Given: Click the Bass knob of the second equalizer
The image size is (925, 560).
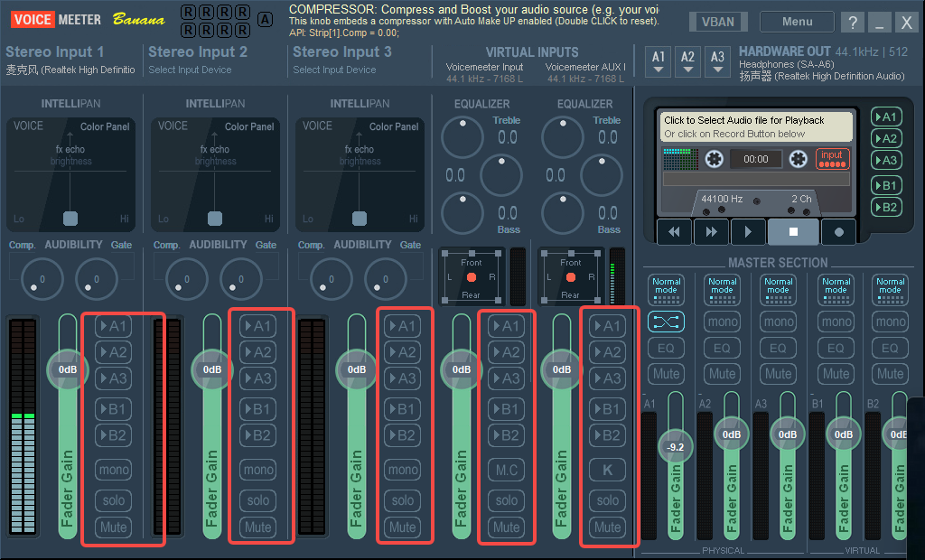Looking at the screenshot, I should point(563,213).
